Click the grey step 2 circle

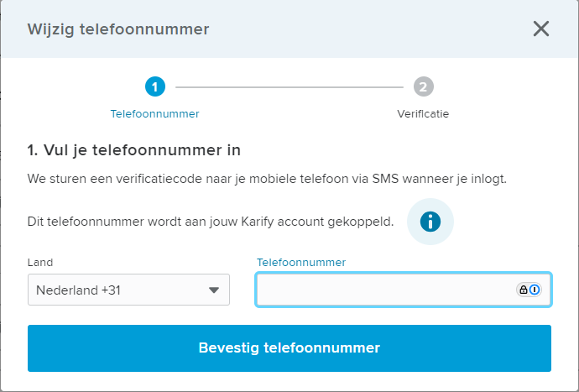[x=423, y=86]
